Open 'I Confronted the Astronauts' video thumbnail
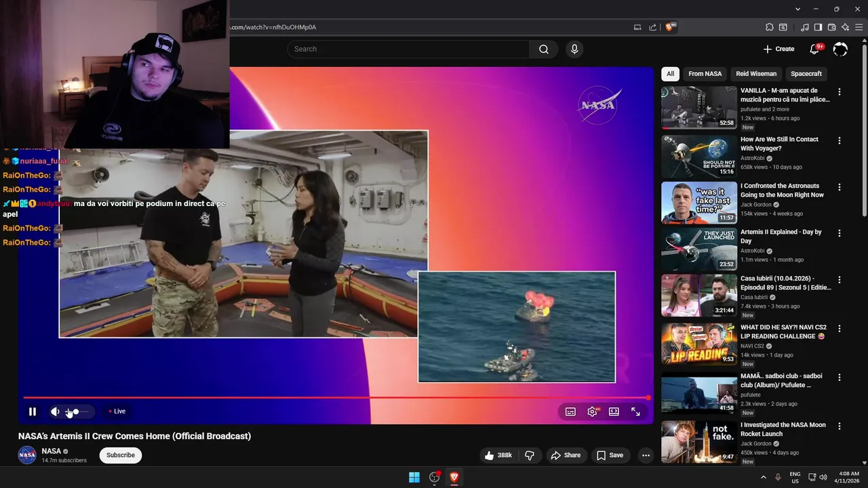This screenshot has width=868, height=488. (x=698, y=203)
